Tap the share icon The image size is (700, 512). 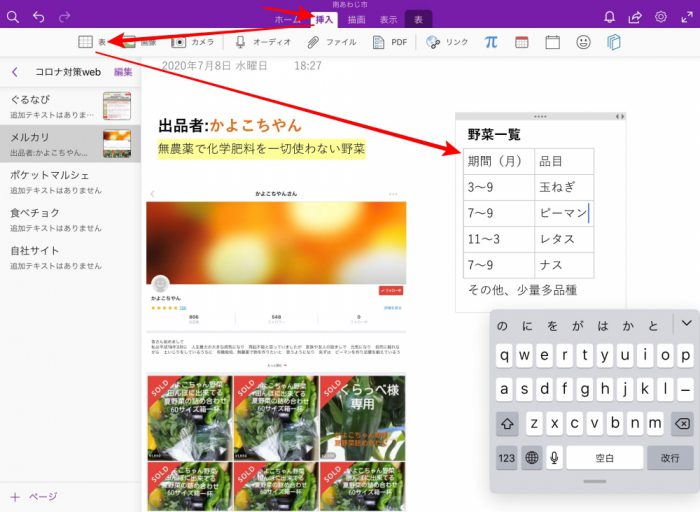[635, 17]
